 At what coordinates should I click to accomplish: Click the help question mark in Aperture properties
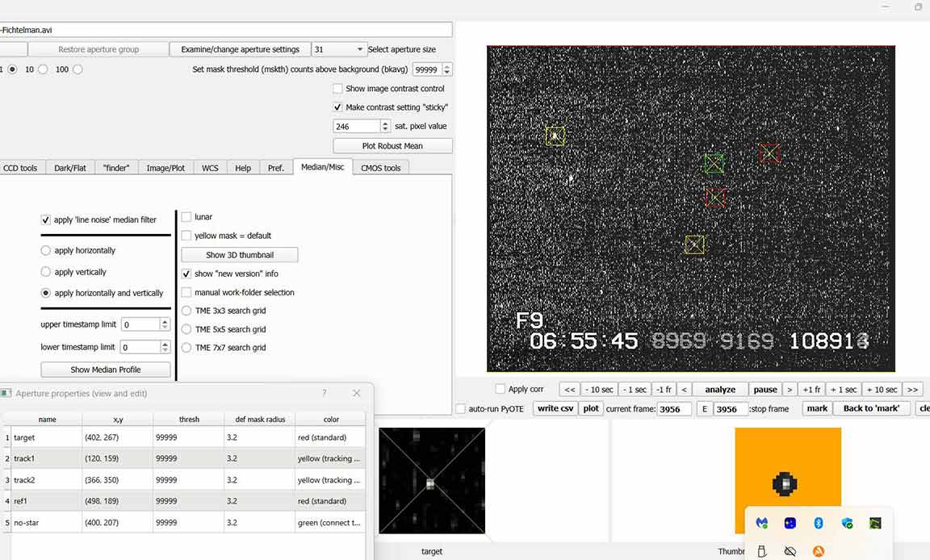tap(325, 393)
